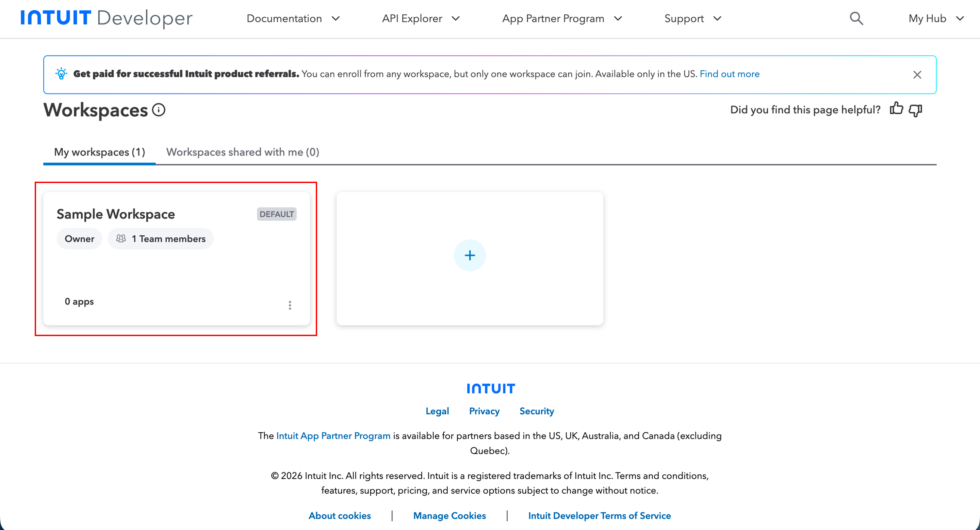Open the My Hub dropdown
980x530 pixels.
coord(935,18)
